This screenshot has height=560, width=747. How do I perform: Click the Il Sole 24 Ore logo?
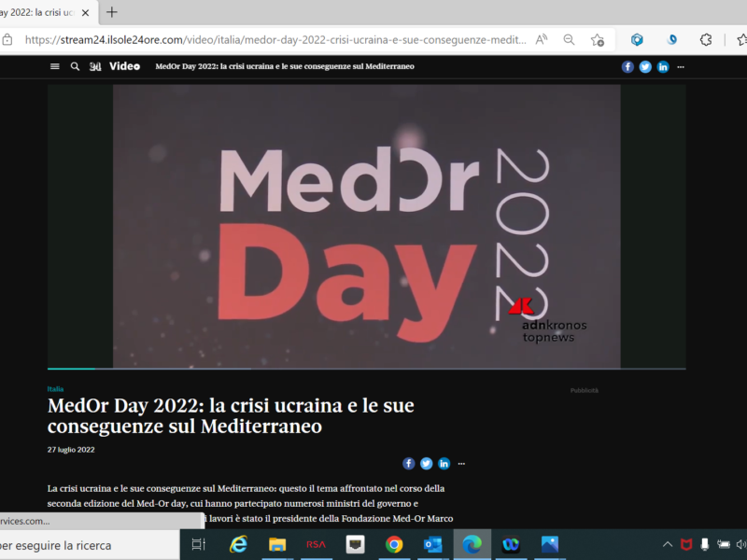point(95,66)
